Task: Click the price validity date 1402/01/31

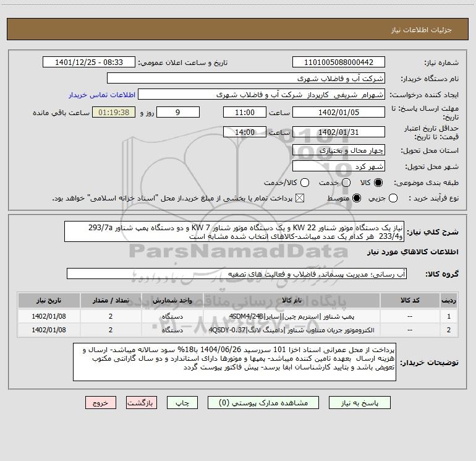Action: pyautogui.click(x=339, y=132)
